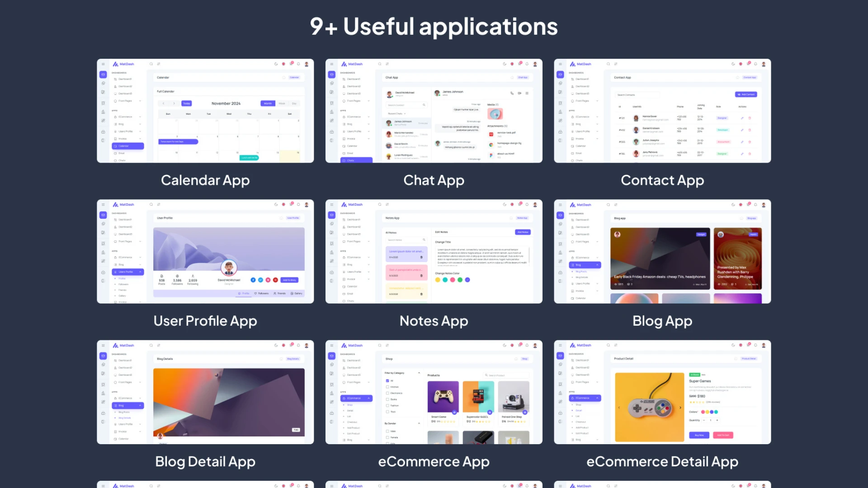Click the Search Contacts field in Contact App
The image size is (868, 488).
[637, 95]
